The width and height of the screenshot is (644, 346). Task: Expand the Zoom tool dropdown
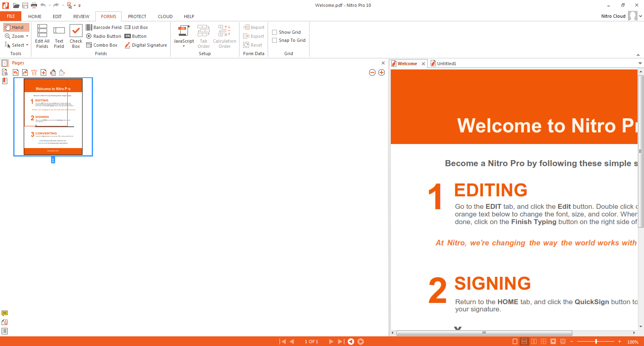click(x=27, y=36)
